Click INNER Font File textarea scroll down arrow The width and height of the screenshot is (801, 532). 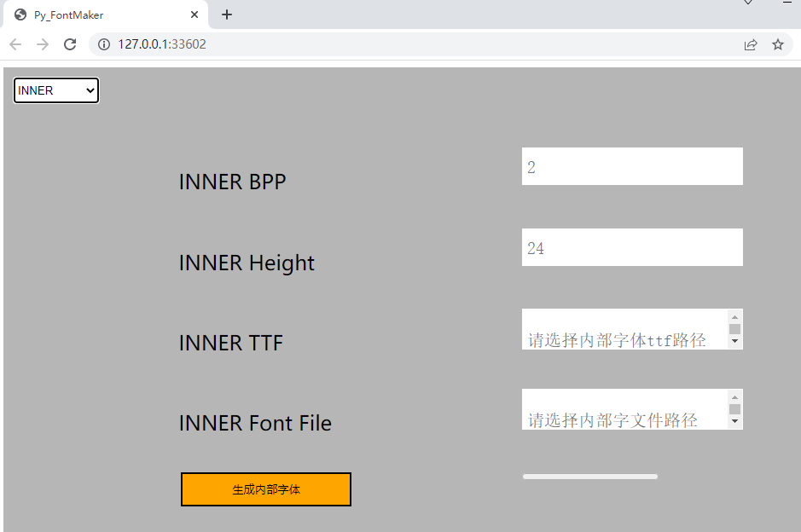(x=734, y=421)
